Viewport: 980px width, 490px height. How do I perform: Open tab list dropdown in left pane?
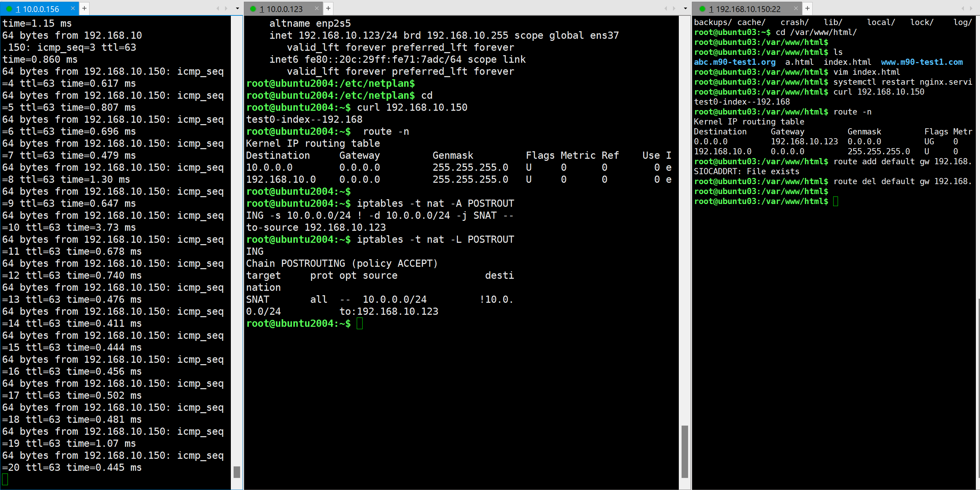coord(237,8)
